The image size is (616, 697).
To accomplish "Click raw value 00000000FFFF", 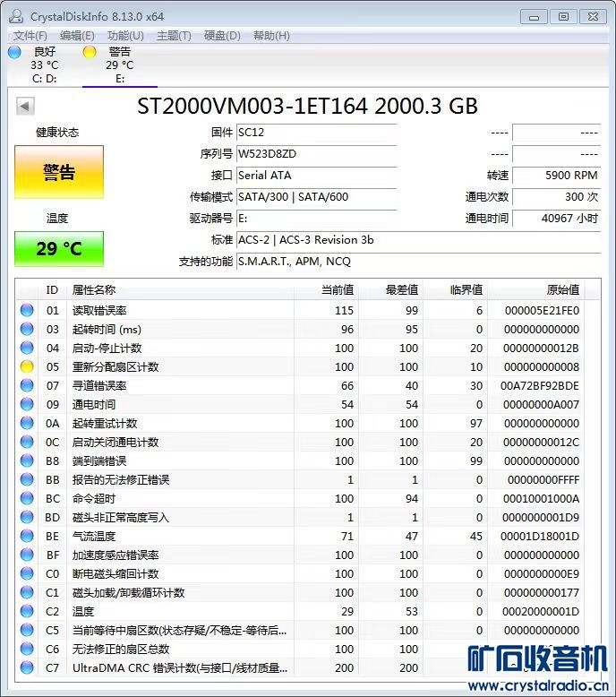I will [x=543, y=480].
